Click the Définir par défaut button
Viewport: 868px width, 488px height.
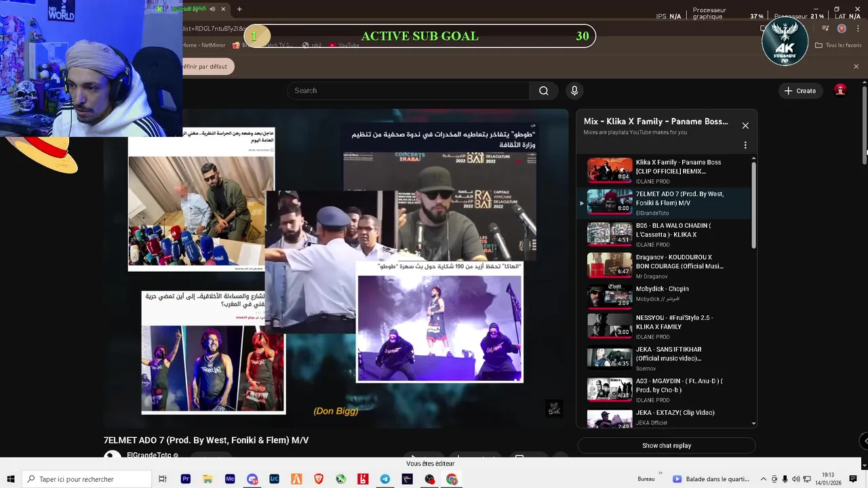(209, 66)
